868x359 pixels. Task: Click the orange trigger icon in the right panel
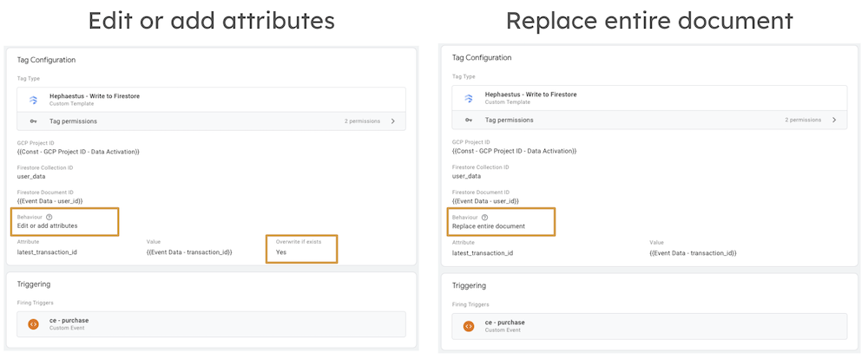point(469,326)
